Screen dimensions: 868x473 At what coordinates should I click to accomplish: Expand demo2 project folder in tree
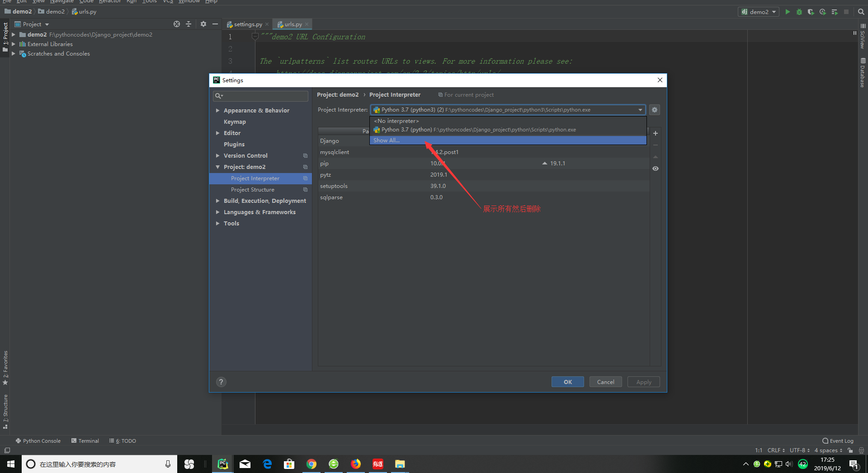[14, 35]
